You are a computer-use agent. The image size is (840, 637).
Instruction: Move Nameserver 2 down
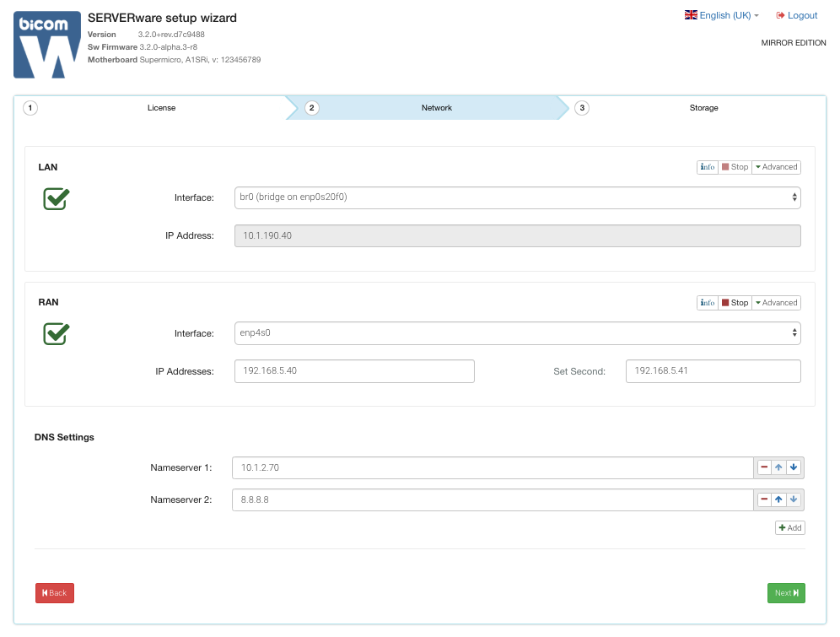tap(794, 499)
